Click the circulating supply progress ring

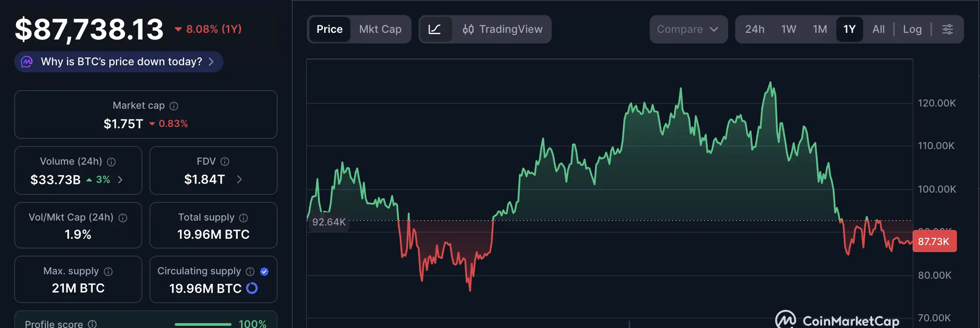[251, 288]
